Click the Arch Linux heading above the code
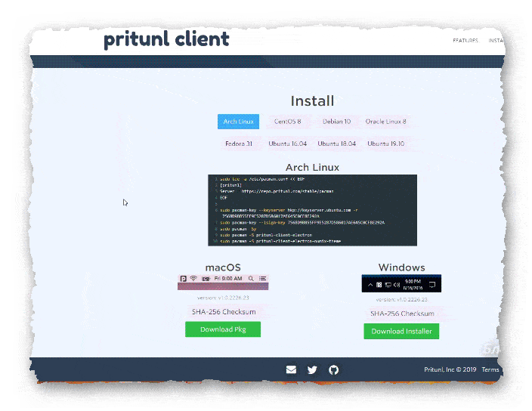 pos(312,167)
